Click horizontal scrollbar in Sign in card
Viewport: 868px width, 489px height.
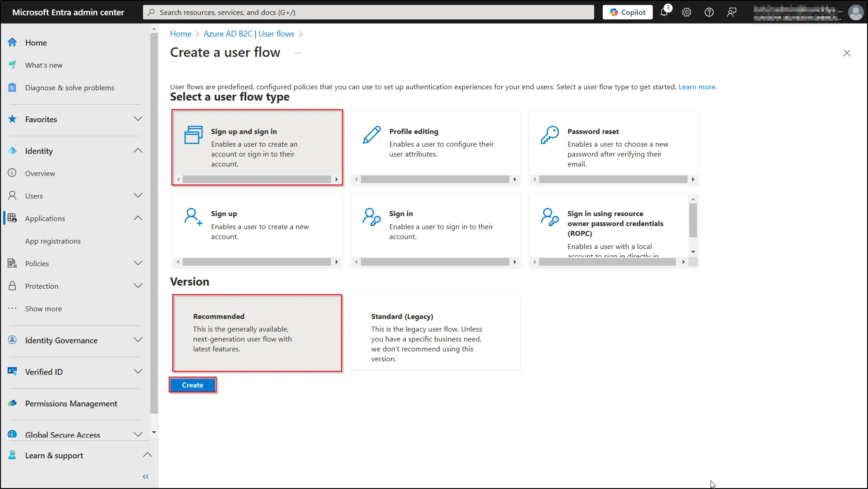click(x=435, y=262)
